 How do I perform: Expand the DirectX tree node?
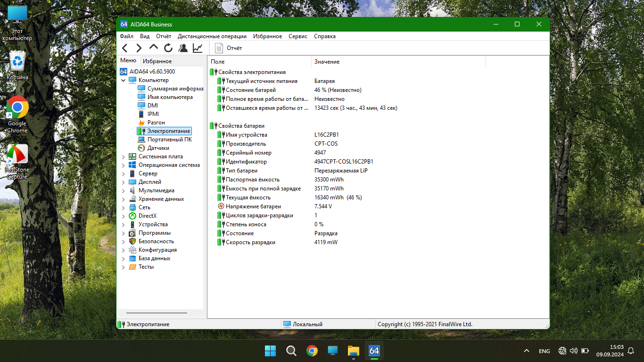pyautogui.click(x=124, y=216)
